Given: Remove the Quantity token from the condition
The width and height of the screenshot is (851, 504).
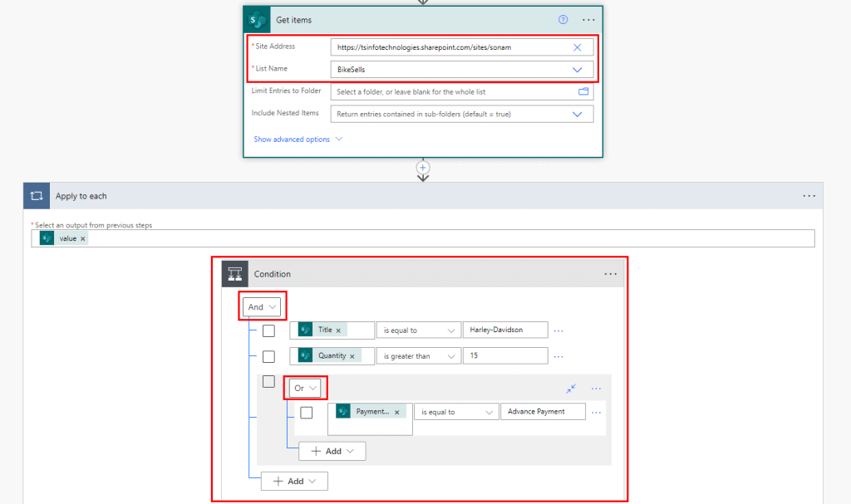Looking at the screenshot, I should click(352, 356).
